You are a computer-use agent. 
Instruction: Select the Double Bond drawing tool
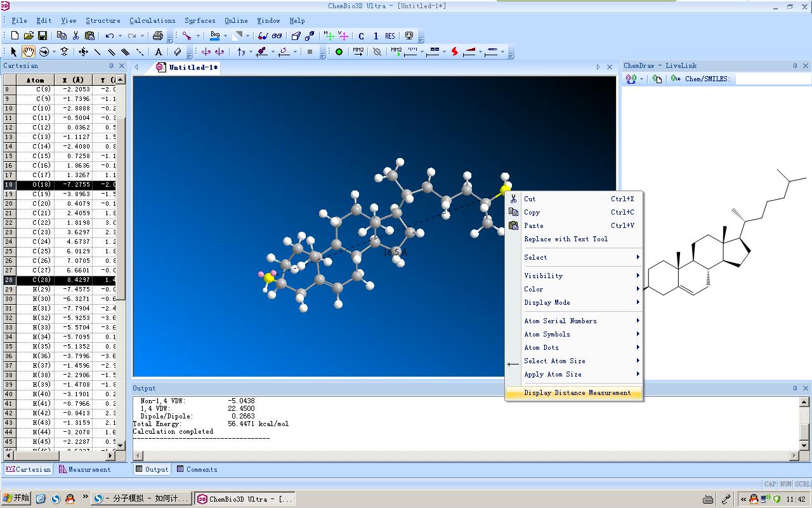coord(111,52)
